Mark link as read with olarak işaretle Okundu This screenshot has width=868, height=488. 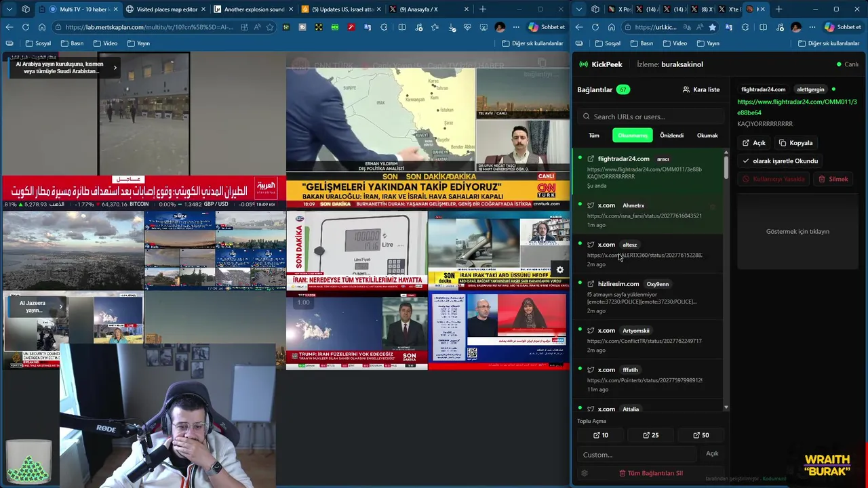point(780,161)
